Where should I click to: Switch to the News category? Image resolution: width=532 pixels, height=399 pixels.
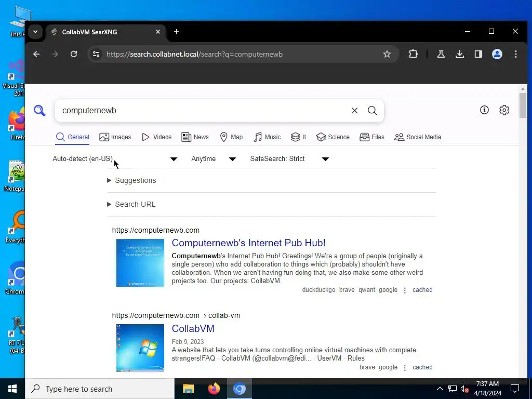[195, 137]
